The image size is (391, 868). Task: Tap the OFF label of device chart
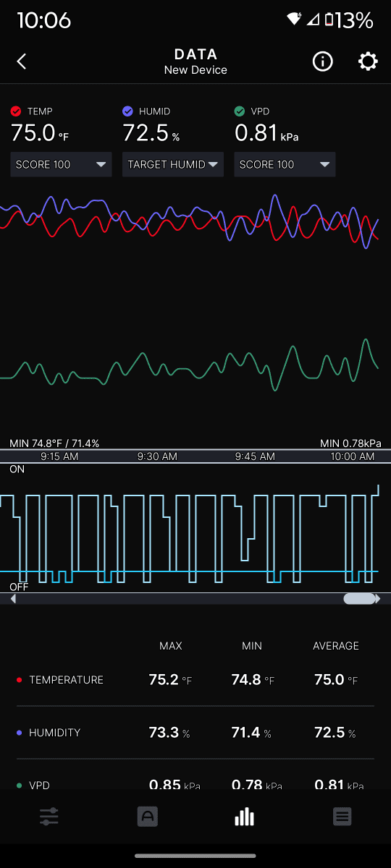click(19, 587)
